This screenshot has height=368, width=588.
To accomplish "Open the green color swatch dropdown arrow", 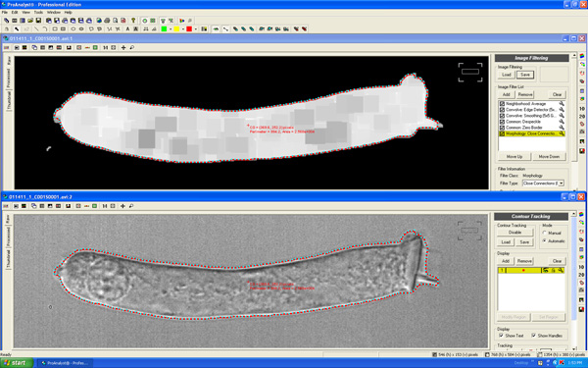I will (x=171, y=28).
